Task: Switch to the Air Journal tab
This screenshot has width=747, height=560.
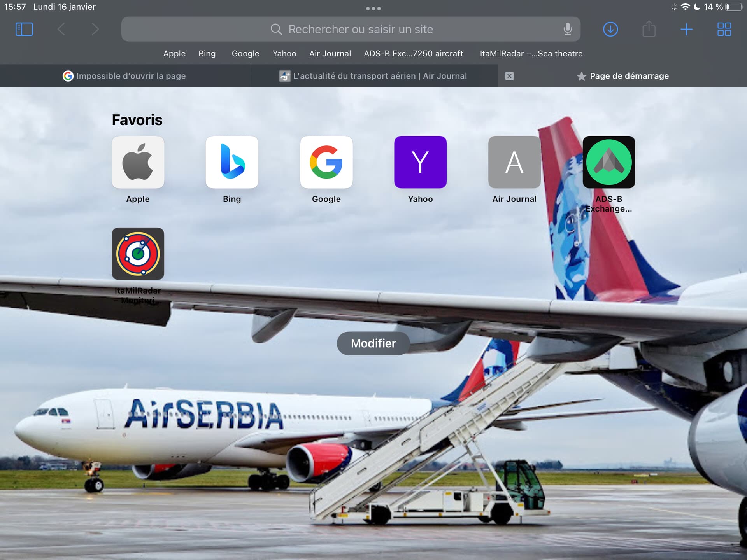Action: tap(373, 76)
